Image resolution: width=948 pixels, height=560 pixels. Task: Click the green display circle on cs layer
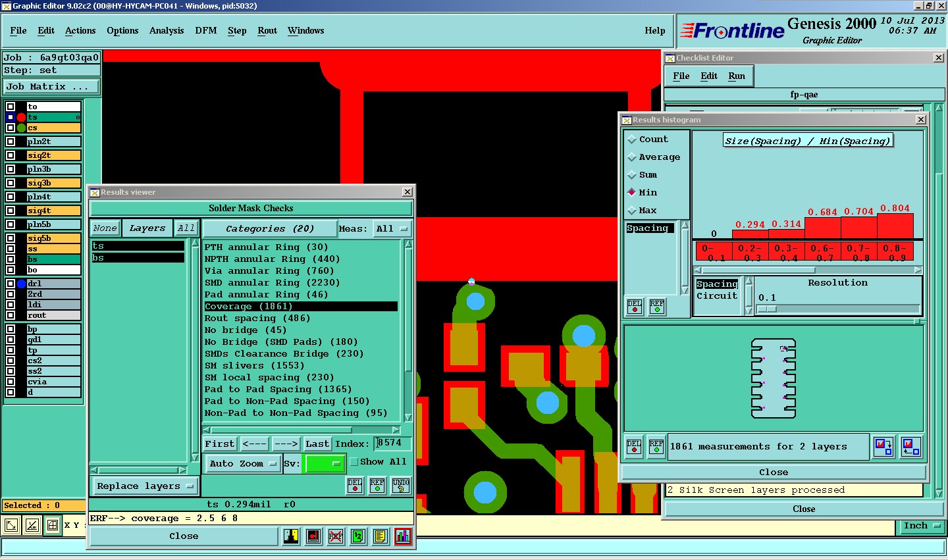22,128
